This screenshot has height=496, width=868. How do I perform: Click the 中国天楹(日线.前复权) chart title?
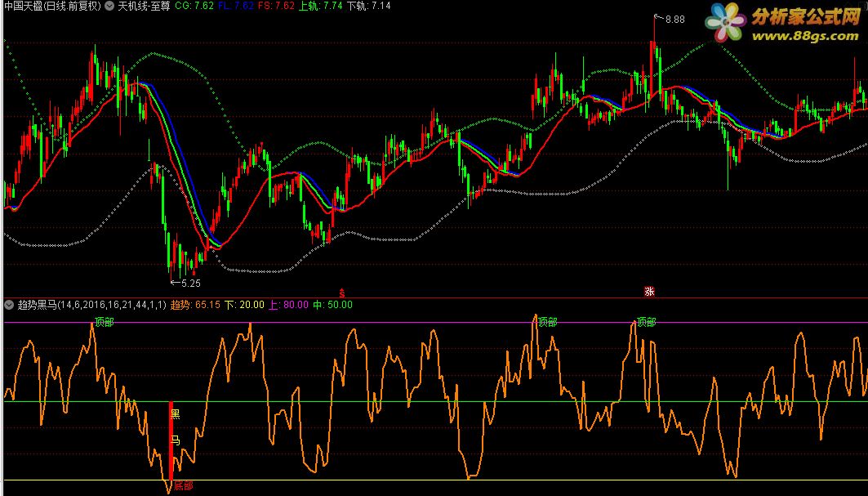(52, 6)
